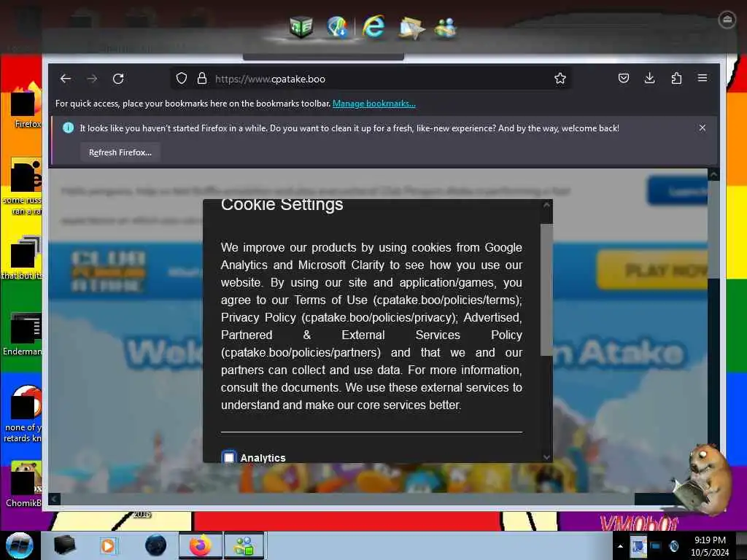Click the padlock site security icon
Viewport: 747px width, 560px height.
click(202, 79)
